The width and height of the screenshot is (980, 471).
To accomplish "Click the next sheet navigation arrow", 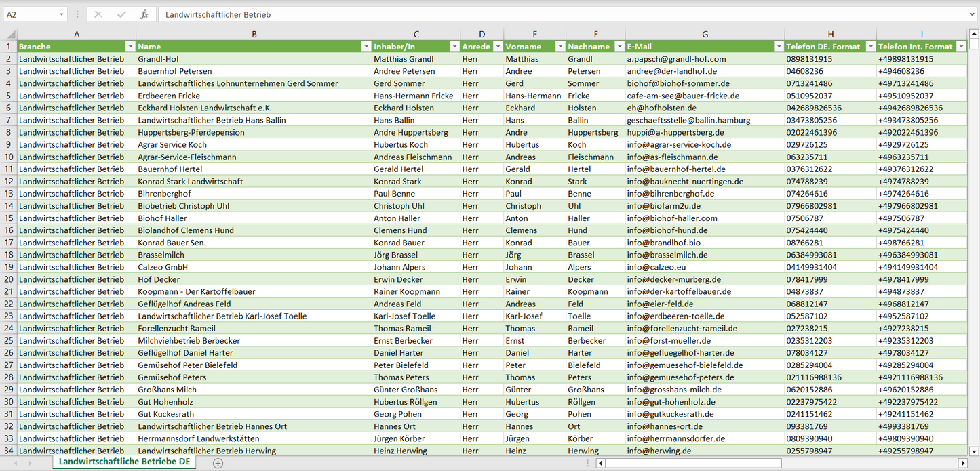I will (31, 463).
